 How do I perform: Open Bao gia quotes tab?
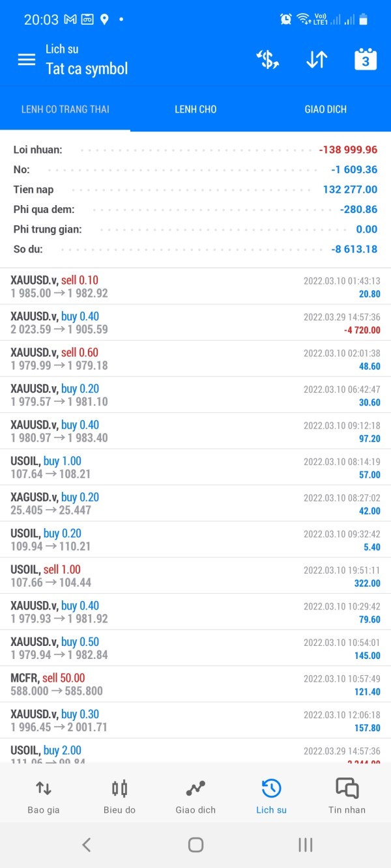click(44, 796)
